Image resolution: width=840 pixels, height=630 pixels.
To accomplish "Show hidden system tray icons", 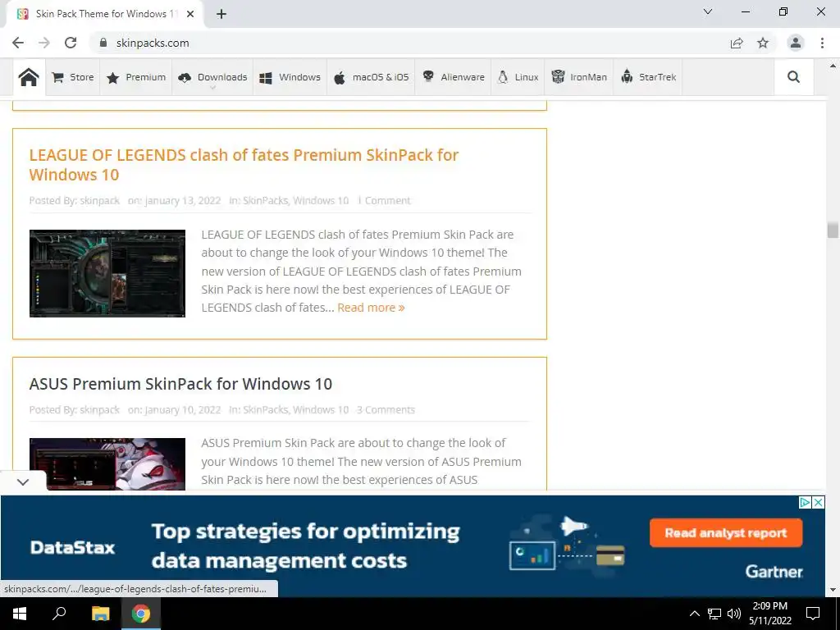I will tap(694, 614).
